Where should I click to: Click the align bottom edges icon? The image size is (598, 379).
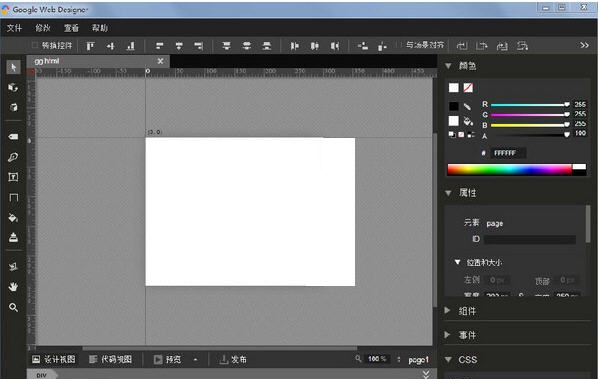131,46
